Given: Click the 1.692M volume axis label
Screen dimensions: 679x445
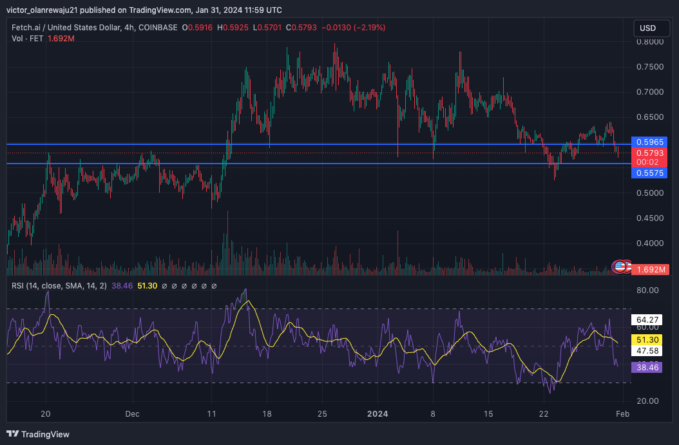Looking at the screenshot, I should coord(651,270).
